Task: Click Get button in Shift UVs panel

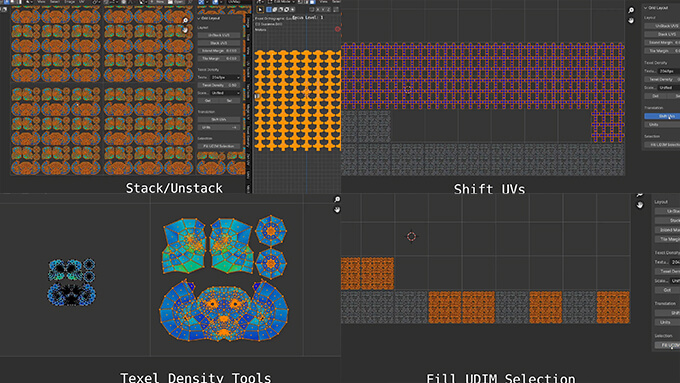Action: tap(656, 96)
